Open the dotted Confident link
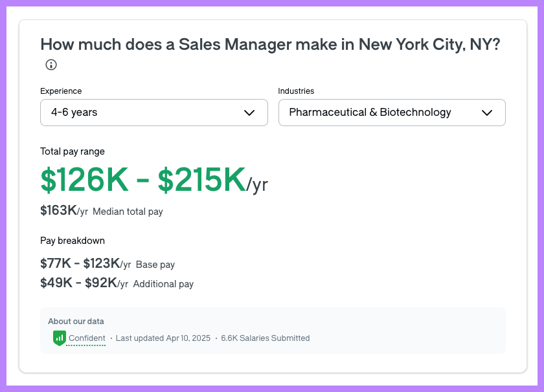The width and height of the screenshot is (544, 392). (x=87, y=338)
